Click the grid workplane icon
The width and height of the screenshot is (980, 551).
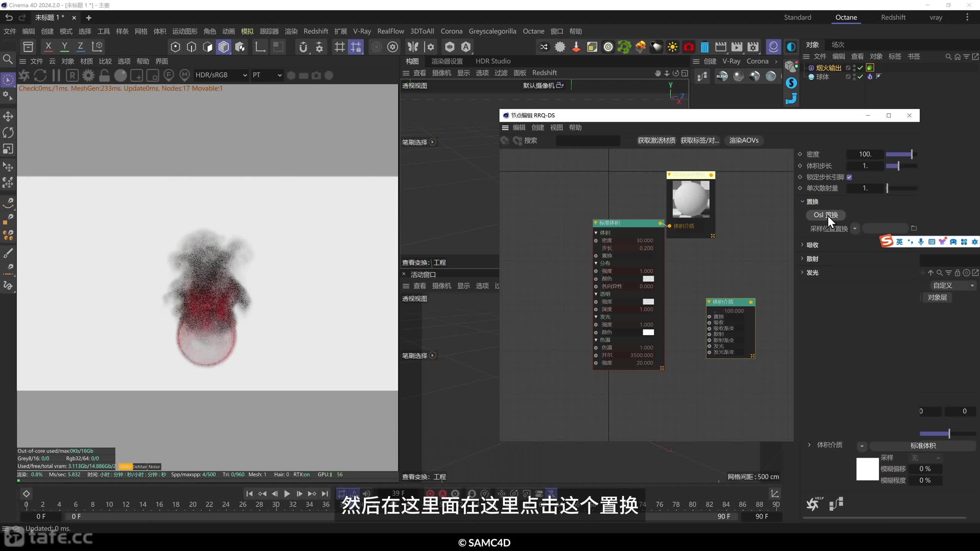(x=340, y=47)
